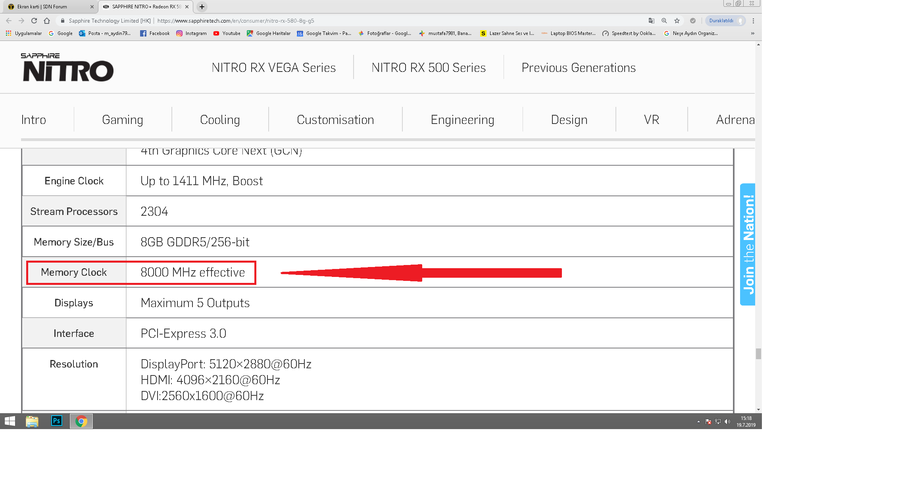Go to the Adrenalin section tab
The width and height of the screenshot is (900, 503).
735,119
